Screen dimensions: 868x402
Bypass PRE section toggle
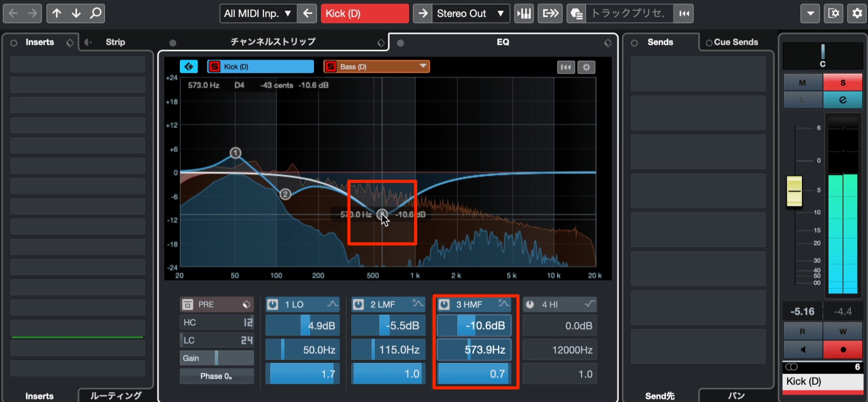click(x=188, y=304)
